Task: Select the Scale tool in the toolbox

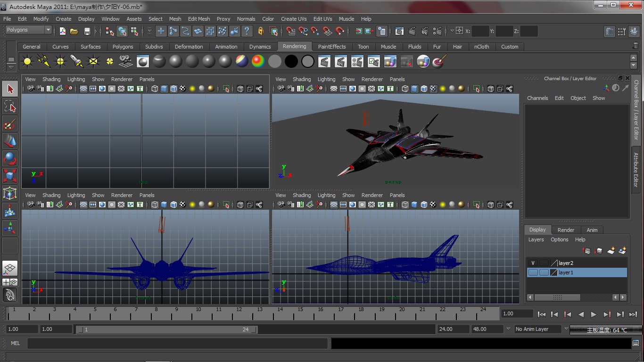Action: point(10,176)
